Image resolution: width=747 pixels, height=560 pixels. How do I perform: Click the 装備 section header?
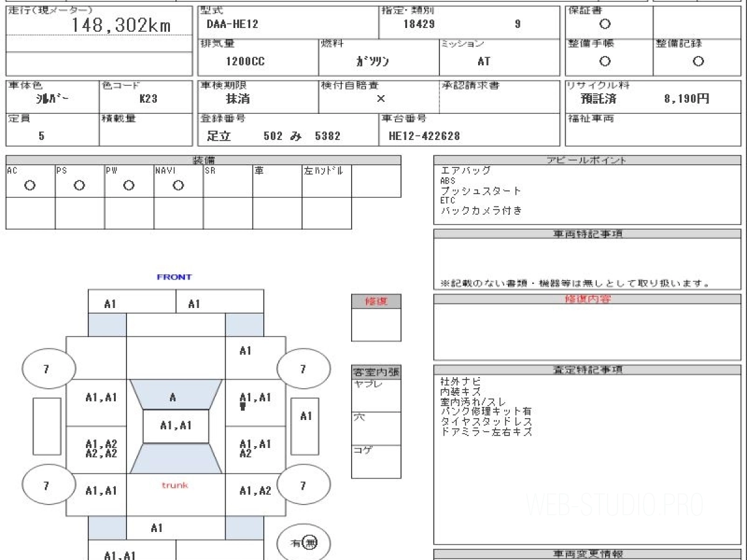(x=205, y=160)
